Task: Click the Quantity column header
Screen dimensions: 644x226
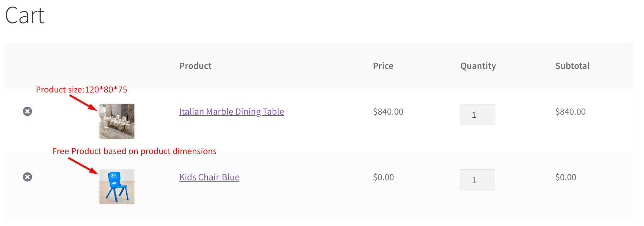Action: point(478,66)
